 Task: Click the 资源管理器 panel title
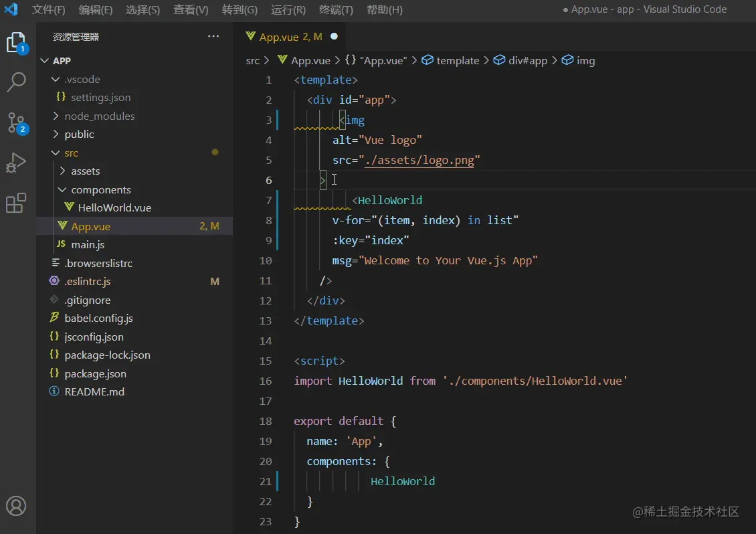click(76, 37)
